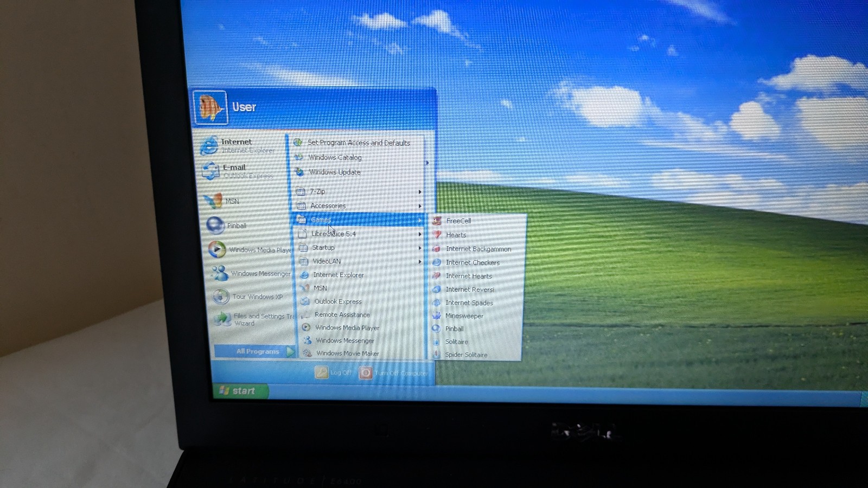Click the Pinball icon in left pane

pyautogui.click(x=215, y=225)
